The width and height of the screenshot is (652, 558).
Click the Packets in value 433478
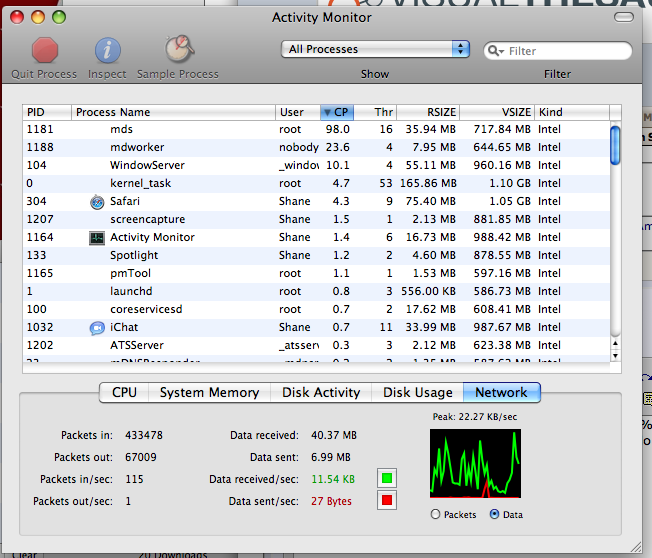(144, 435)
